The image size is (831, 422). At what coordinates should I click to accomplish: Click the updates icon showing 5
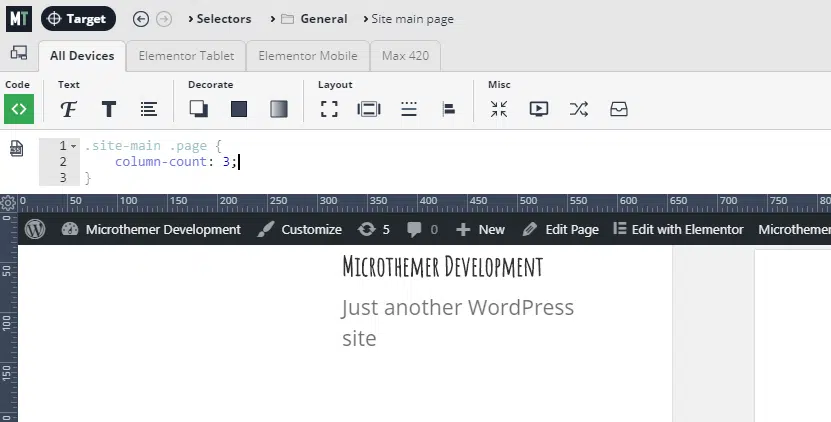[x=374, y=229]
